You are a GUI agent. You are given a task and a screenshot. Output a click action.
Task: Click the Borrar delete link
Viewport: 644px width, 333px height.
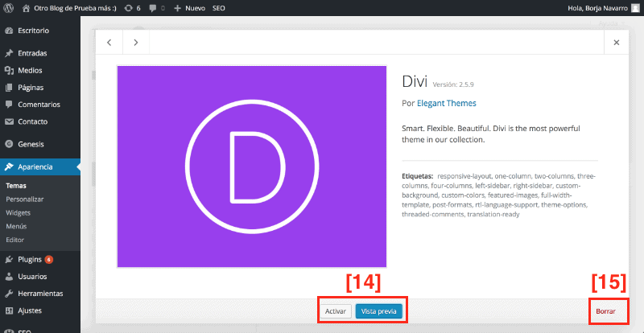605,311
